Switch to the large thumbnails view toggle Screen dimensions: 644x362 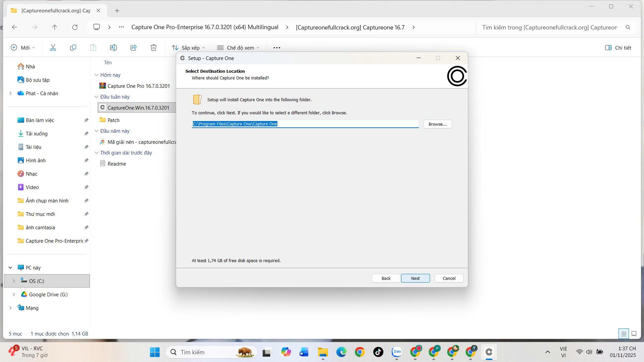click(x=634, y=334)
